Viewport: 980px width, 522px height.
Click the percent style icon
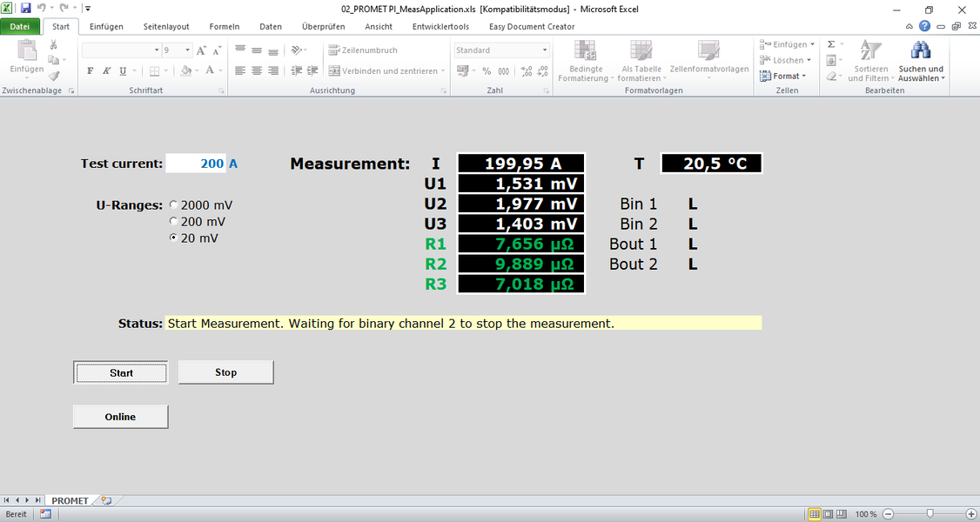(487, 71)
